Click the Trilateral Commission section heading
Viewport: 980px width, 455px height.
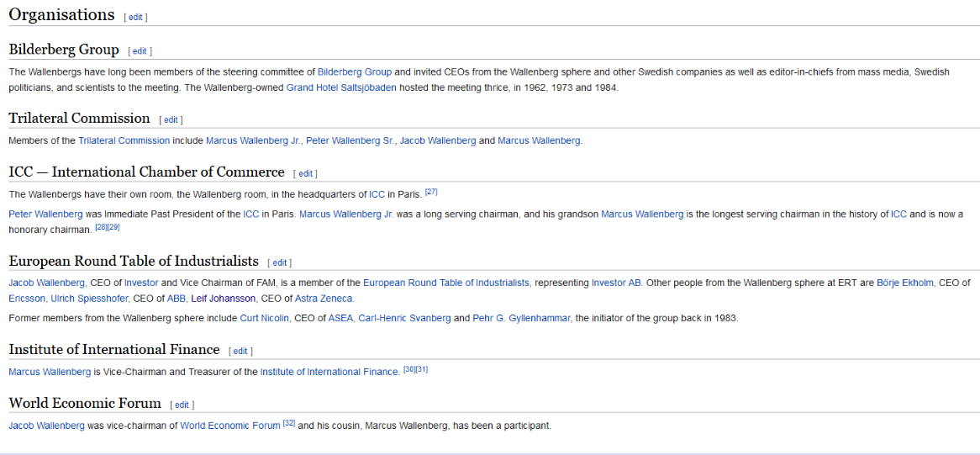[79, 118]
